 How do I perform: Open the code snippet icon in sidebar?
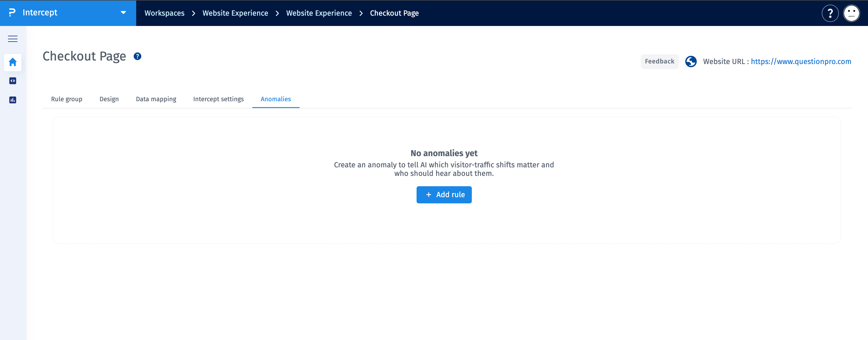coord(12,81)
